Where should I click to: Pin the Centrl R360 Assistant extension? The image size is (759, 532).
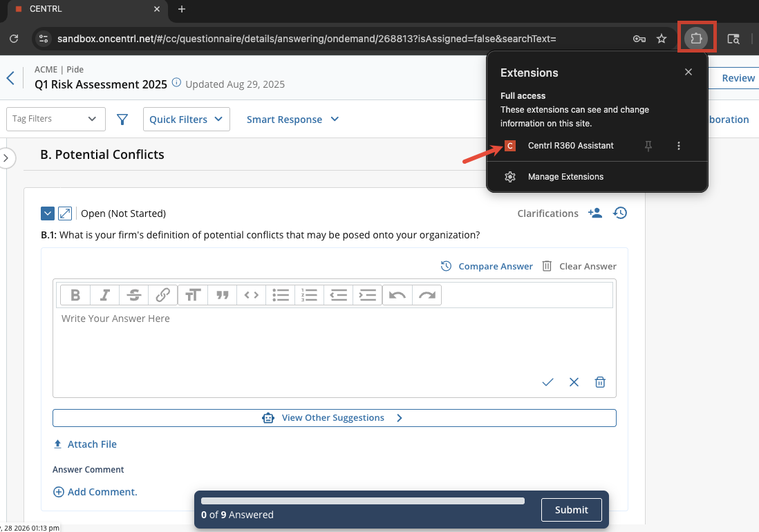648,146
